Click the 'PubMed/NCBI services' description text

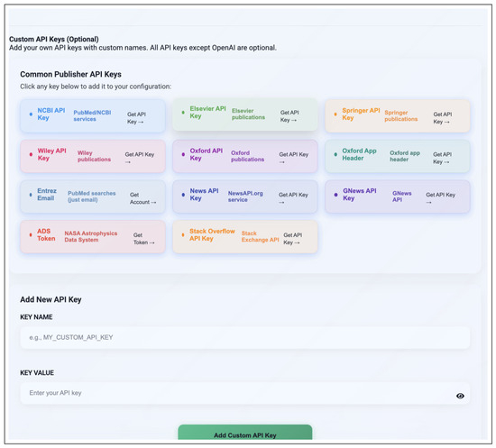(92, 115)
